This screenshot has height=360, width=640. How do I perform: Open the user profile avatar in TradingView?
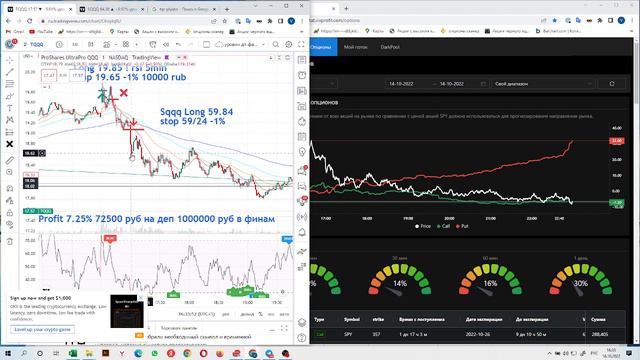[10, 44]
